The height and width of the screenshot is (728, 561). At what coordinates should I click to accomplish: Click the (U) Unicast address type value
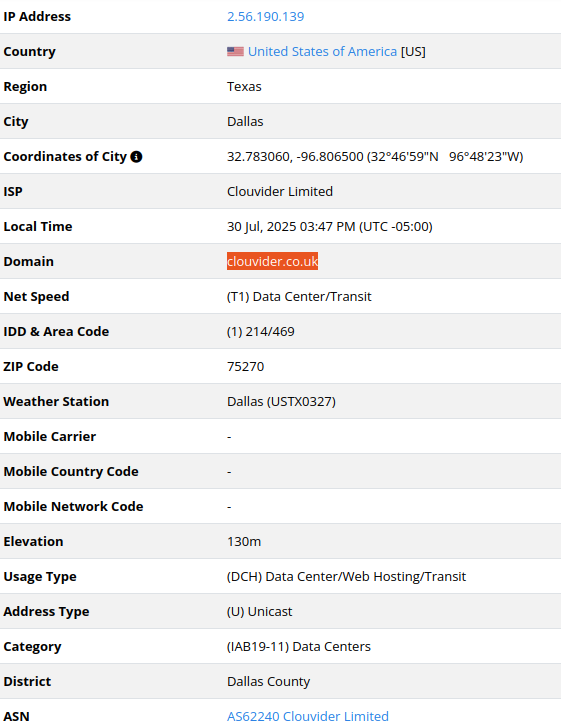coord(260,611)
